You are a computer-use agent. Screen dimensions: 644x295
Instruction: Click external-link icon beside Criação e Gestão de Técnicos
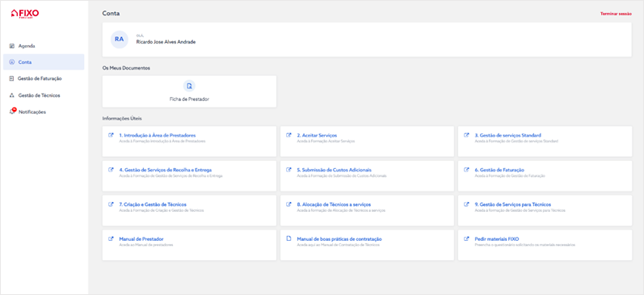pyautogui.click(x=111, y=204)
